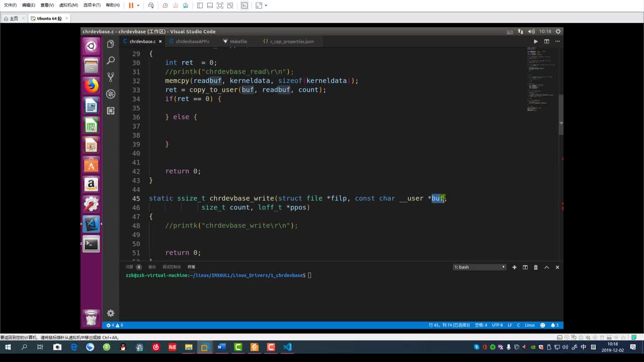
Task: Launch Firefox from Ubuntu launcher
Action: (x=91, y=85)
